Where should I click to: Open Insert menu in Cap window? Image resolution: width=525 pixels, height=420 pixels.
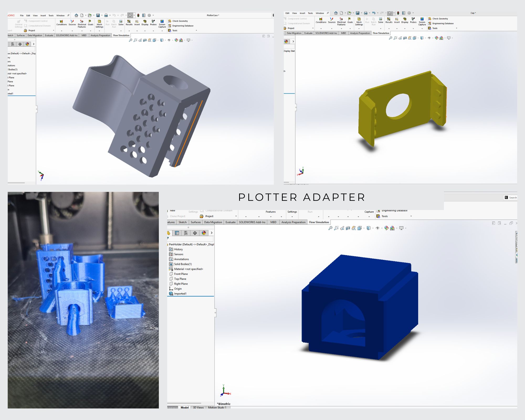(x=302, y=13)
